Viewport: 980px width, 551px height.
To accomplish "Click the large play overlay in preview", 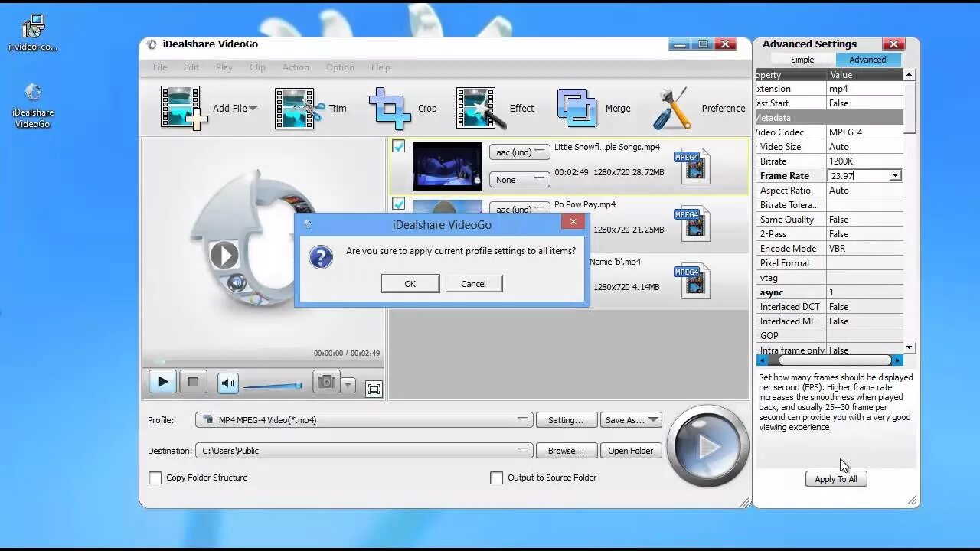I will (x=224, y=255).
